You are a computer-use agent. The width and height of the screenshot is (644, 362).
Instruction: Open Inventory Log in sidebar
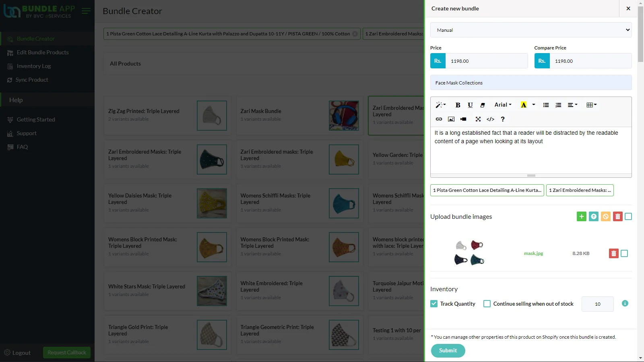(x=34, y=66)
